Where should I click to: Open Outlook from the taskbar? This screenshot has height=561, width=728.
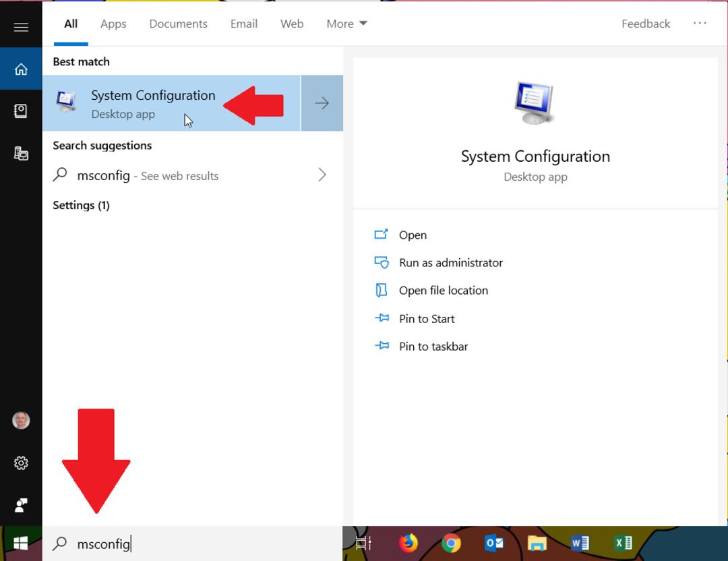coord(493,543)
